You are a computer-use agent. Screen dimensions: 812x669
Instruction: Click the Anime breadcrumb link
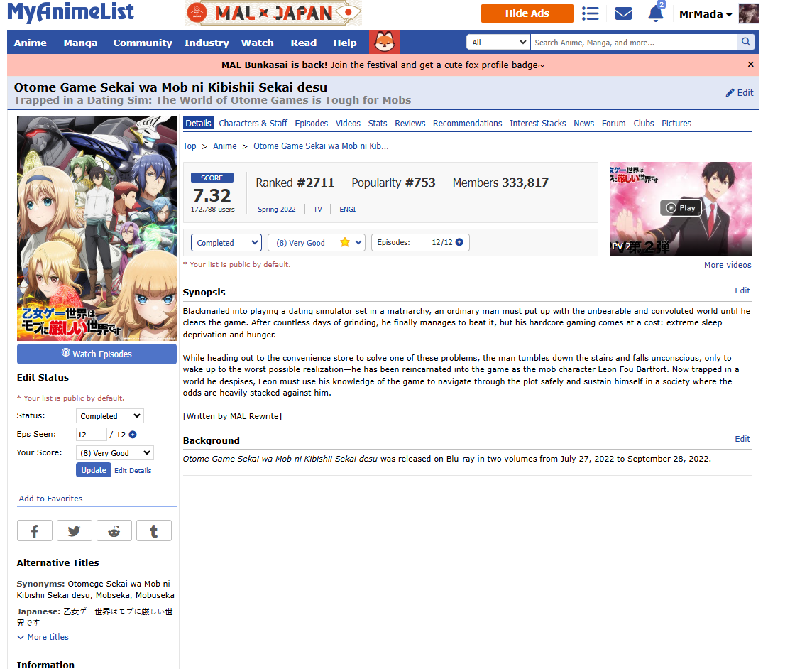(225, 146)
